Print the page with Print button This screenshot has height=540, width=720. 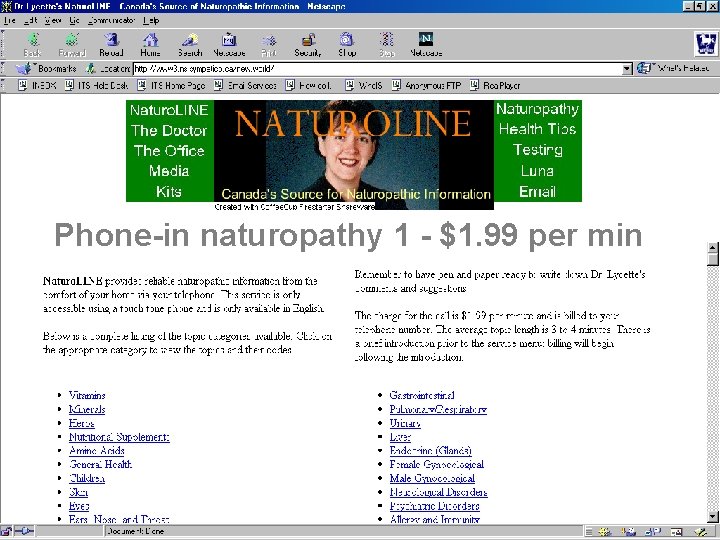269,45
